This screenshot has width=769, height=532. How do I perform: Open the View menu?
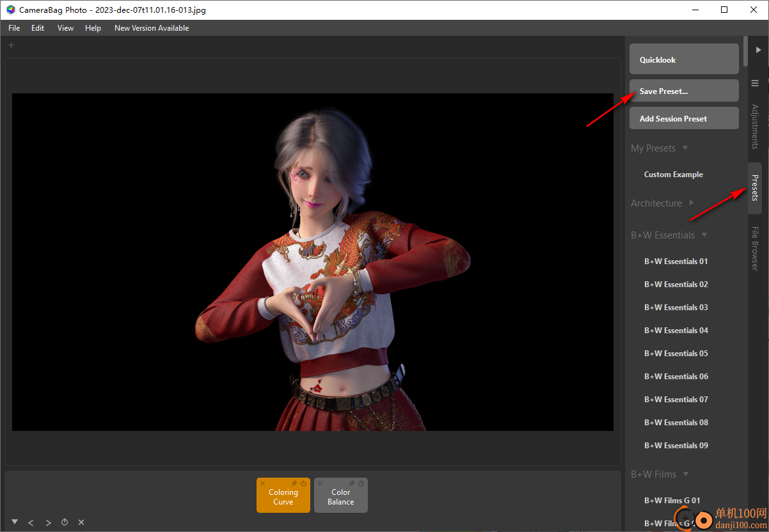[65, 28]
